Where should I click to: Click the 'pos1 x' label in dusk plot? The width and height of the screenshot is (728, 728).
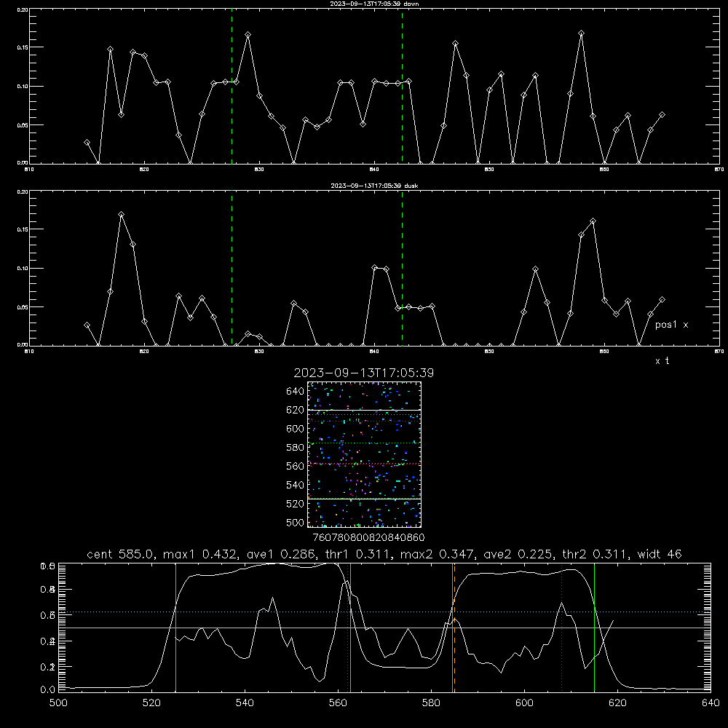pyautogui.click(x=671, y=325)
